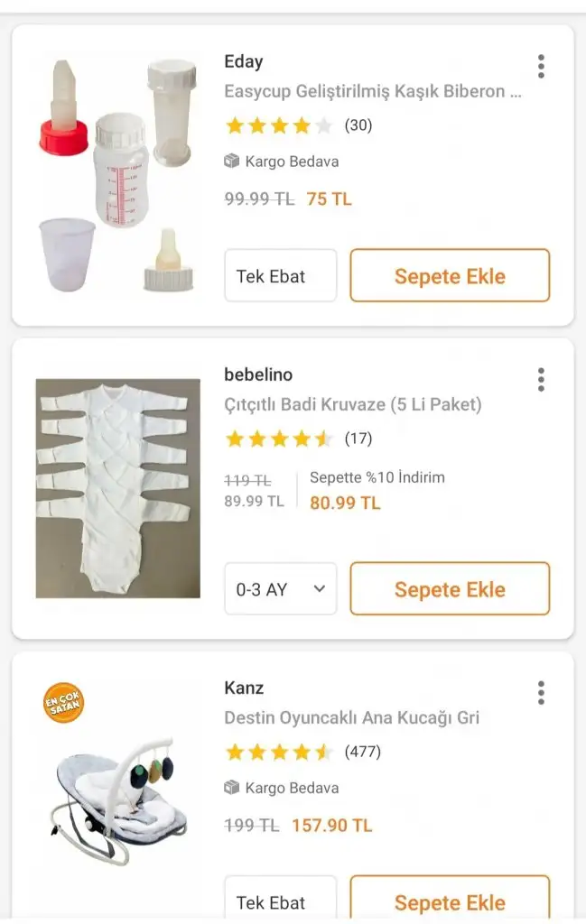Click star rating of Easycup bottle

pos(279,125)
